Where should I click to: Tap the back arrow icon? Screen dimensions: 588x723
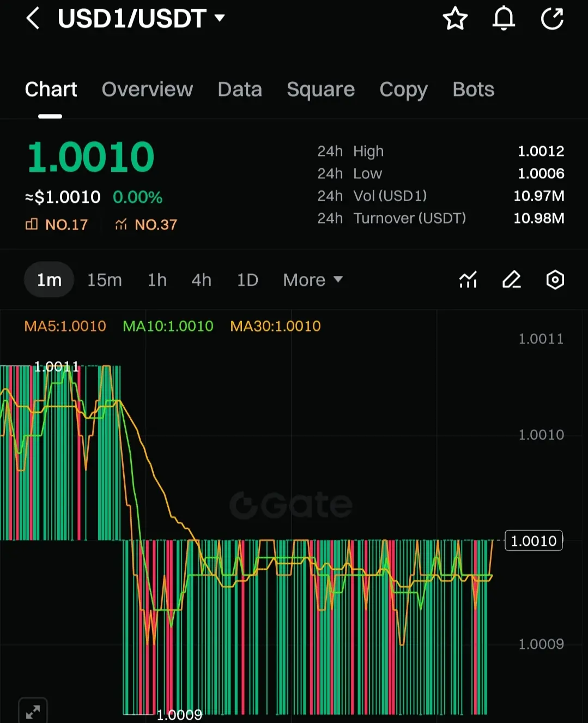(x=33, y=19)
